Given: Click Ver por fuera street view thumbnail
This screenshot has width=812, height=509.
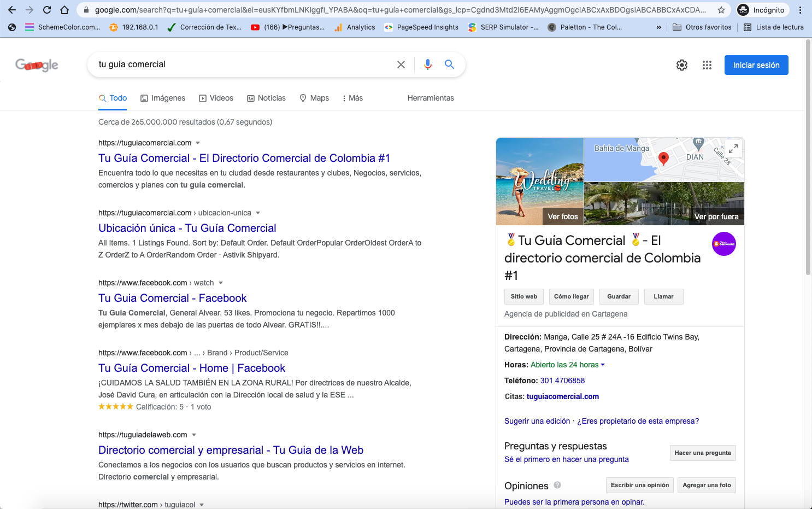Looking at the screenshot, I should [x=716, y=217].
